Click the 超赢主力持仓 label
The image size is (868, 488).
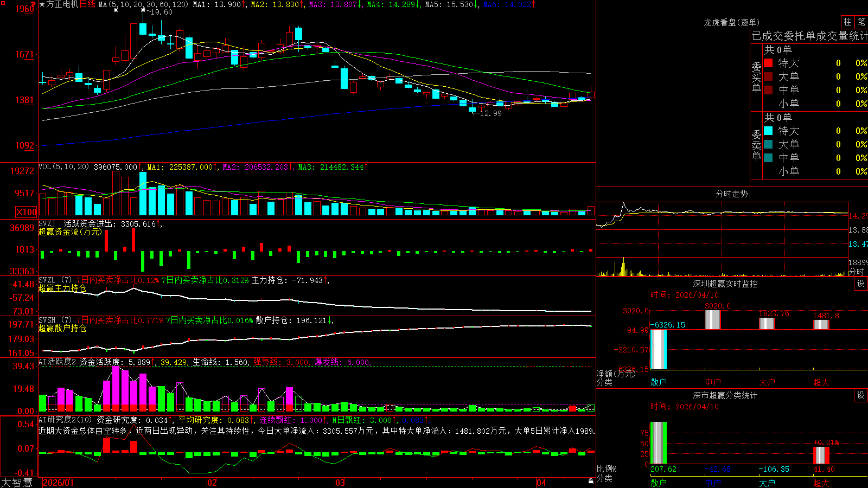pyautogui.click(x=62, y=288)
